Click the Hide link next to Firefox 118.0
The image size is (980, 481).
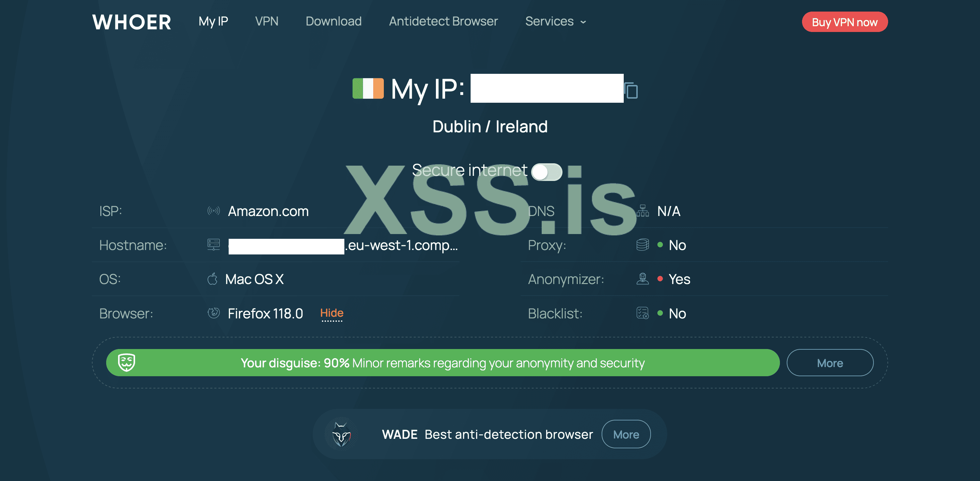[x=332, y=313]
